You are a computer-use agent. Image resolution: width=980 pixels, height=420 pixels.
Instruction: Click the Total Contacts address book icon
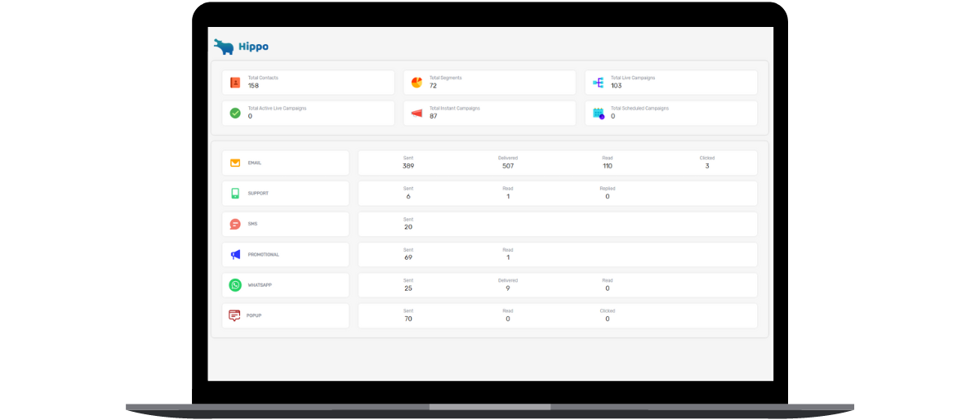click(235, 83)
